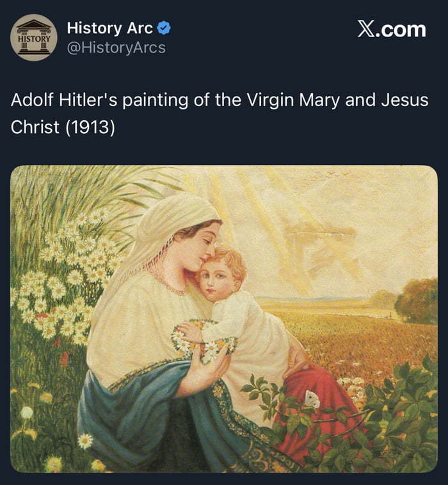
Task: Click the year "(1913)" in the tweet
Action: (89, 127)
